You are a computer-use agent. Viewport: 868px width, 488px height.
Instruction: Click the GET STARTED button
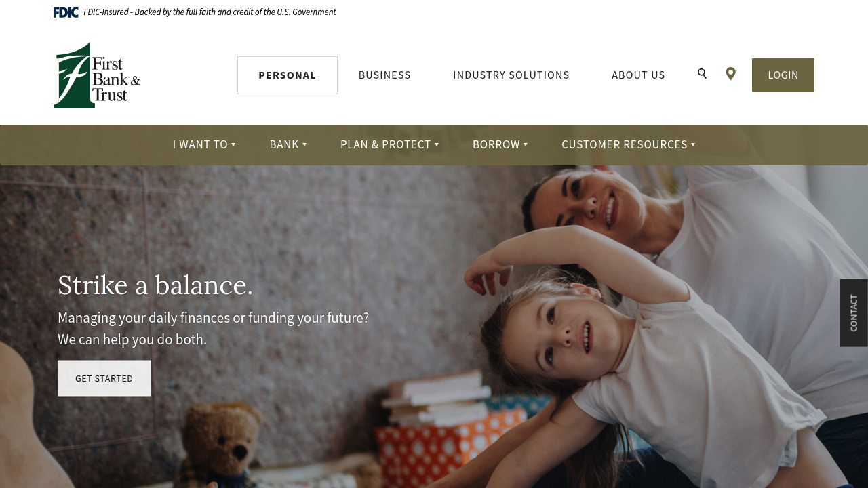click(x=104, y=378)
